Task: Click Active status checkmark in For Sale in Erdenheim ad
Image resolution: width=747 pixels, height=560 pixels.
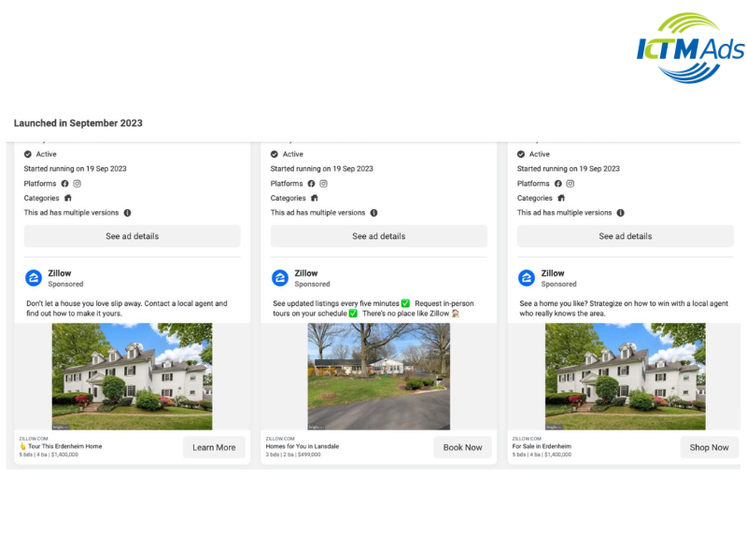Action: tap(521, 154)
